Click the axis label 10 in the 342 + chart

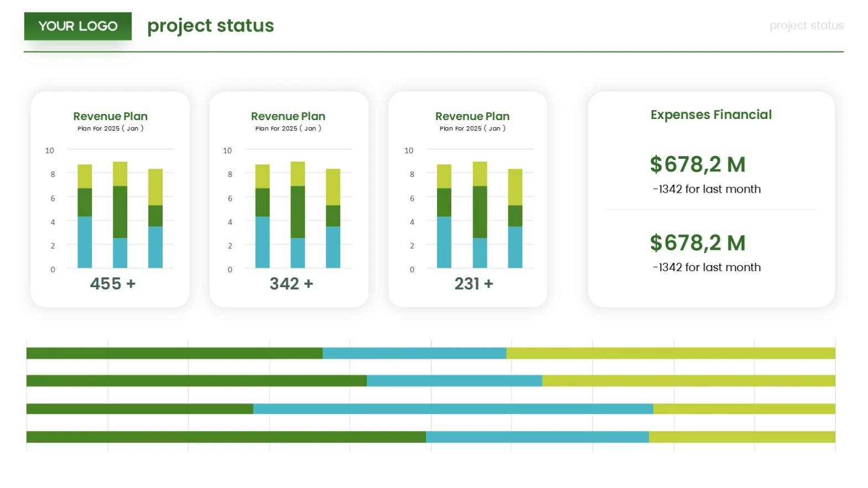coord(227,150)
